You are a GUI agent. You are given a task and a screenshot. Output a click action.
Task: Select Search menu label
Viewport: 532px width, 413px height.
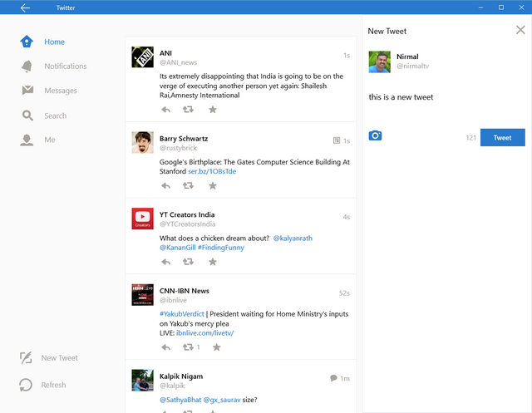click(x=56, y=116)
